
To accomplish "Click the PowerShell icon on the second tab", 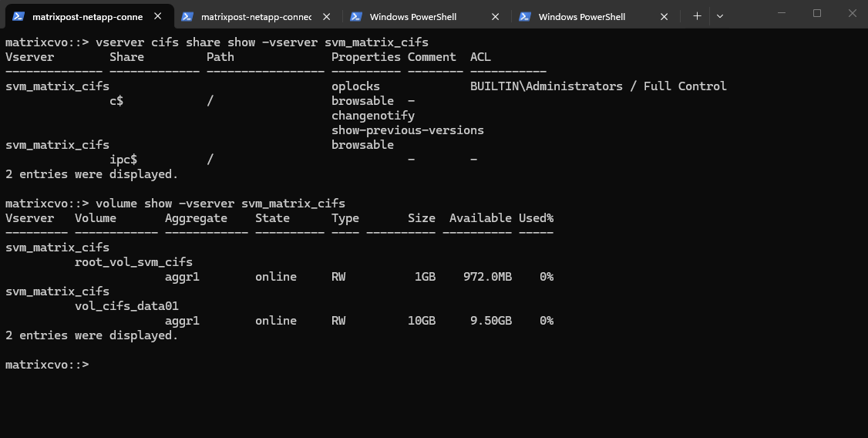I will tap(187, 16).
